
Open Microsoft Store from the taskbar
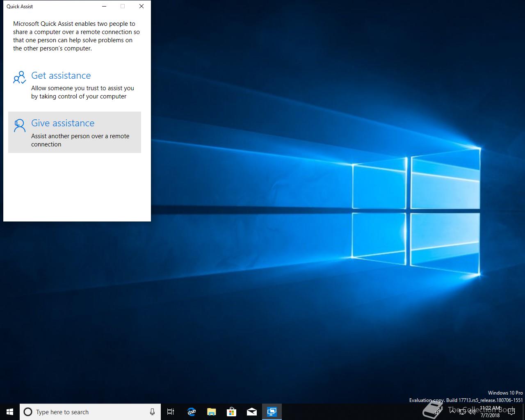231,412
